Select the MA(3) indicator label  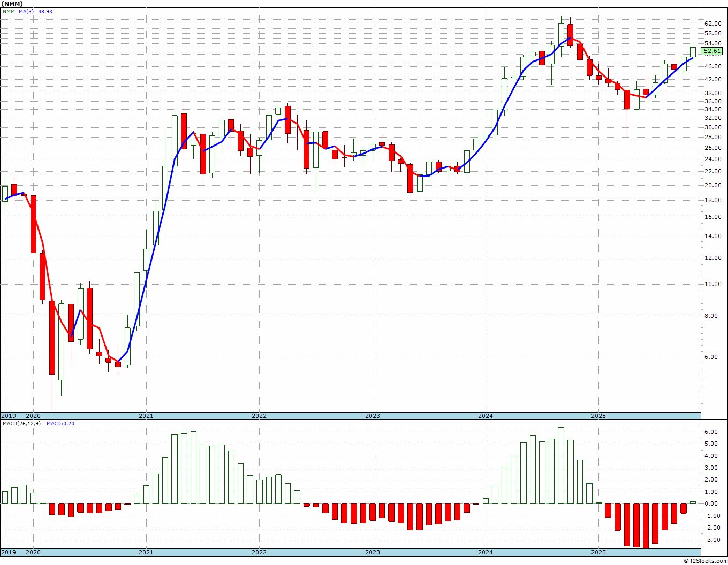pyautogui.click(x=27, y=11)
